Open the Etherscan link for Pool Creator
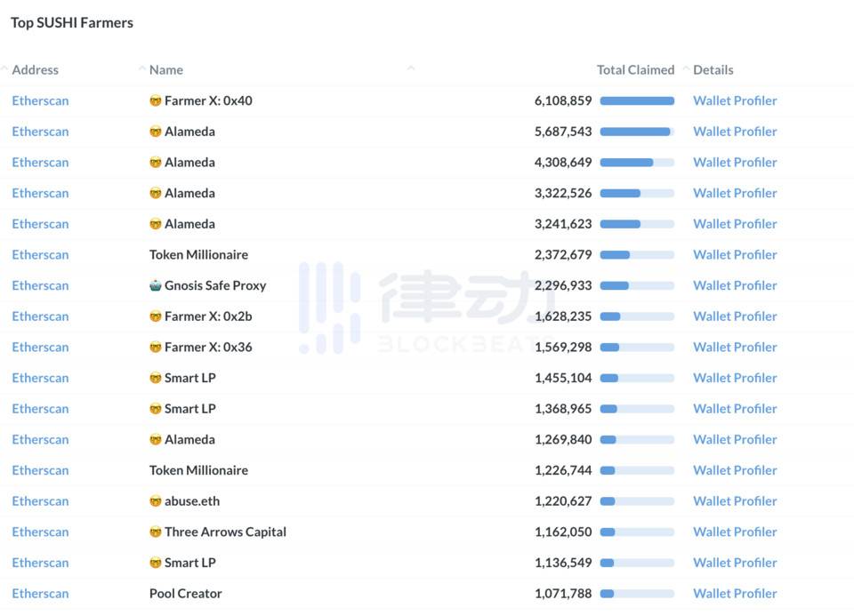 click(x=40, y=594)
